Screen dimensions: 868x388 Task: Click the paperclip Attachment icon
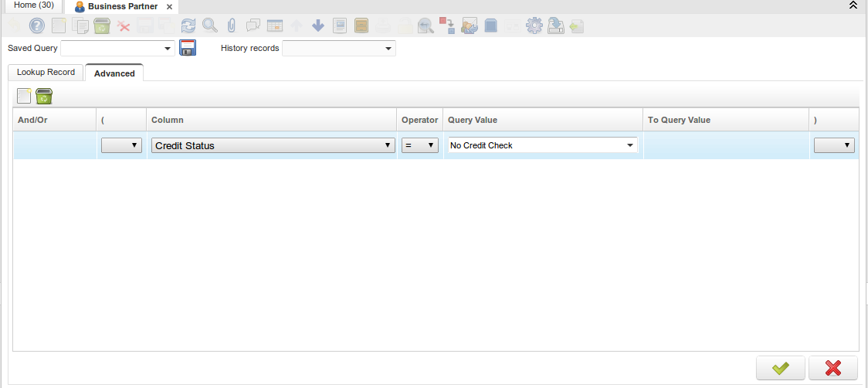(x=231, y=26)
